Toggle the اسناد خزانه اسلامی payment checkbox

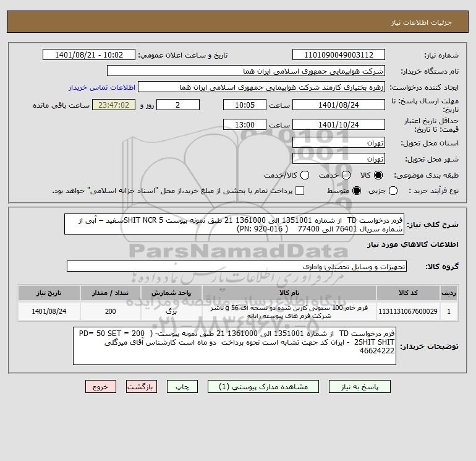[300, 191]
